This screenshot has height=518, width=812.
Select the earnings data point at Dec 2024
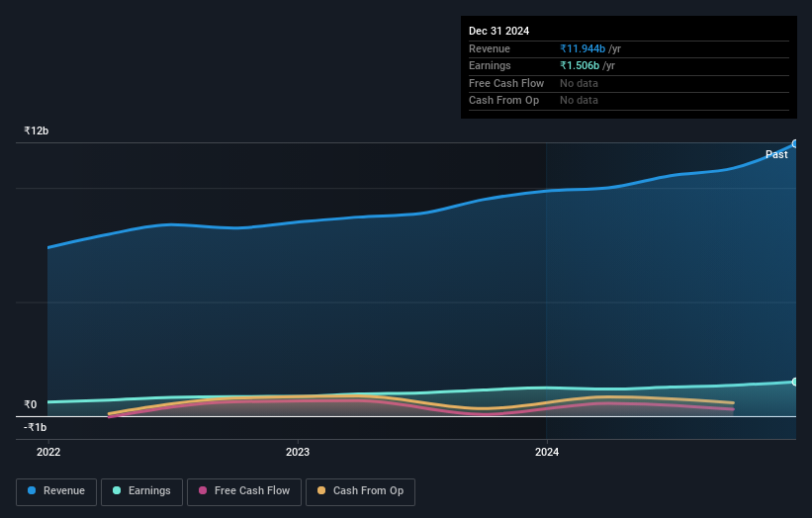(x=795, y=382)
